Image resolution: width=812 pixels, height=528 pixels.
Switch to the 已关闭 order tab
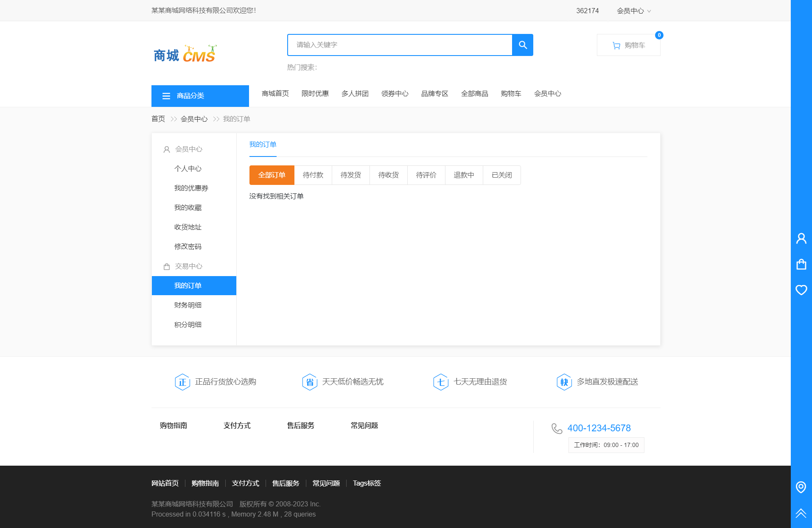coord(501,175)
